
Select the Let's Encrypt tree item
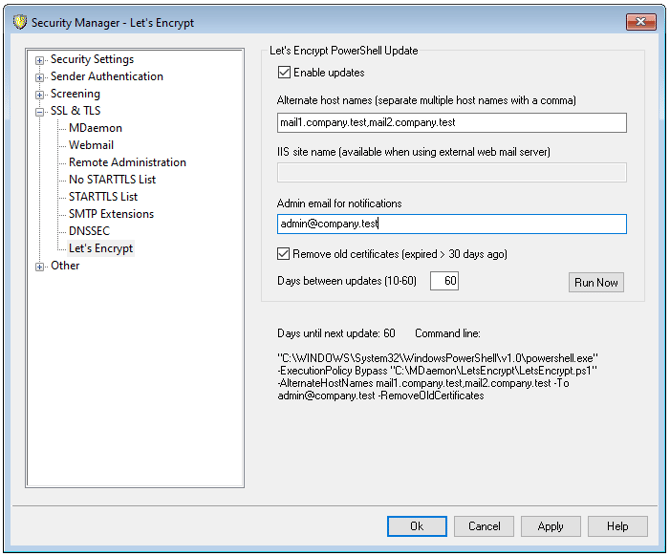tap(101, 248)
